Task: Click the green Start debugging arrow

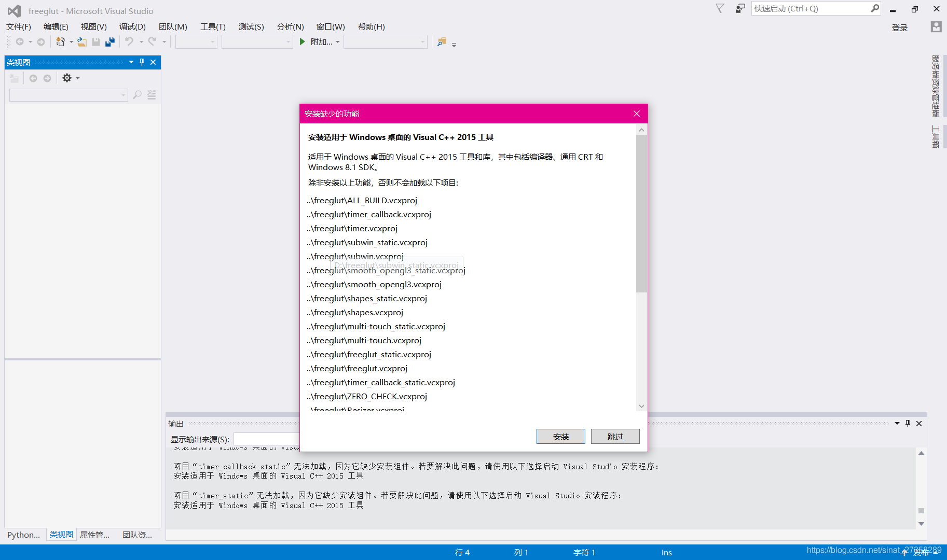Action: (303, 41)
